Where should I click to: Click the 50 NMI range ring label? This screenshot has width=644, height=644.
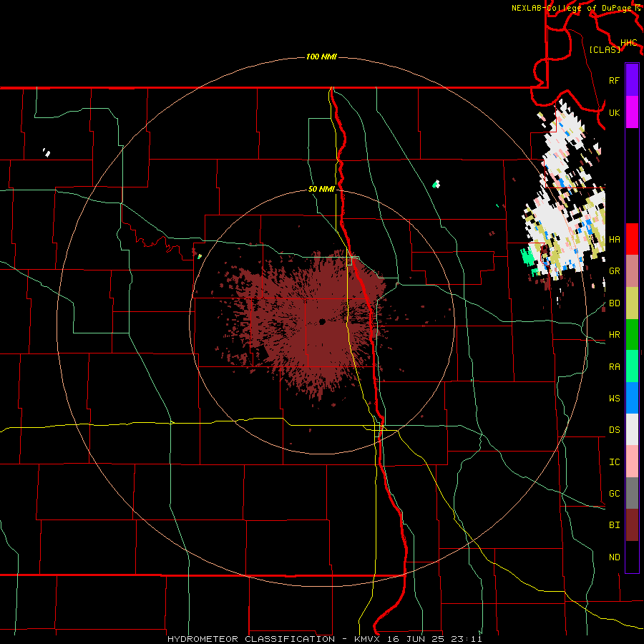tap(321, 190)
